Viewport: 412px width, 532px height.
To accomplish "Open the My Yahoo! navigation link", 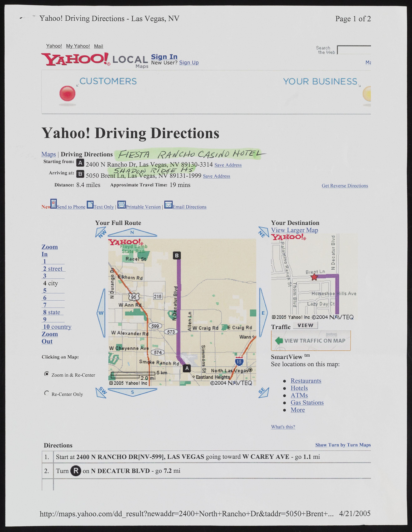I will coord(78,46).
